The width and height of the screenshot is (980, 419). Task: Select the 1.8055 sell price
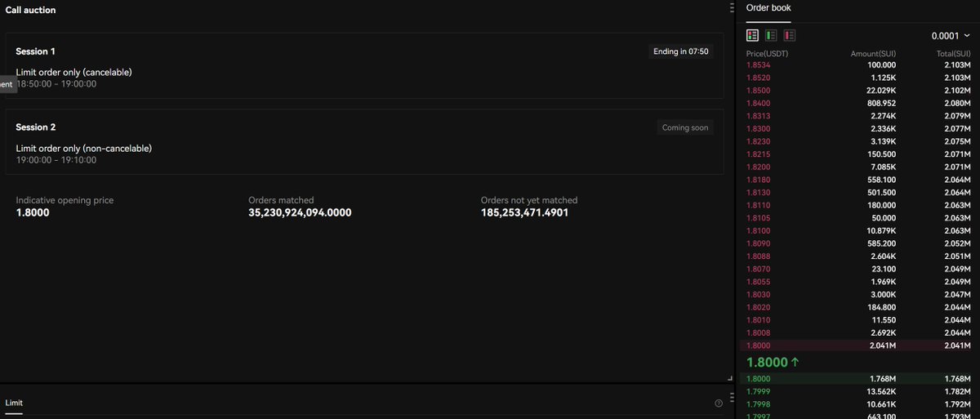tap(758, 282)
